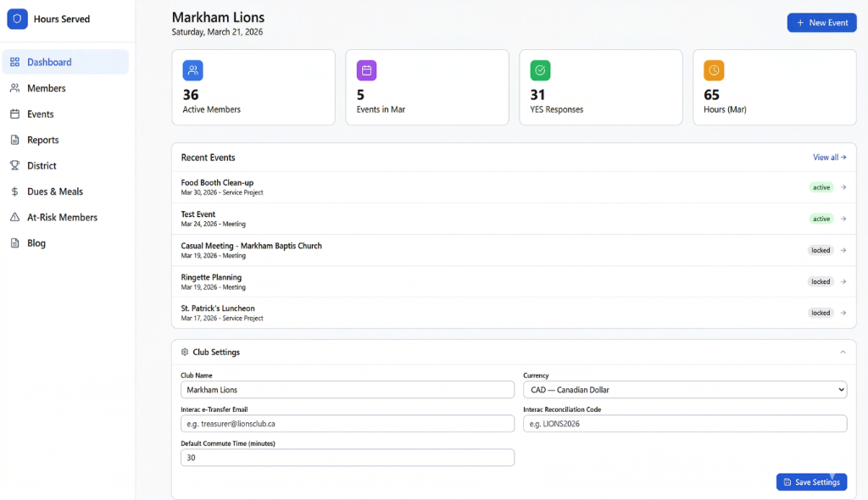868x500 pixels.
Task: Save the club settings
Action: 811,481
